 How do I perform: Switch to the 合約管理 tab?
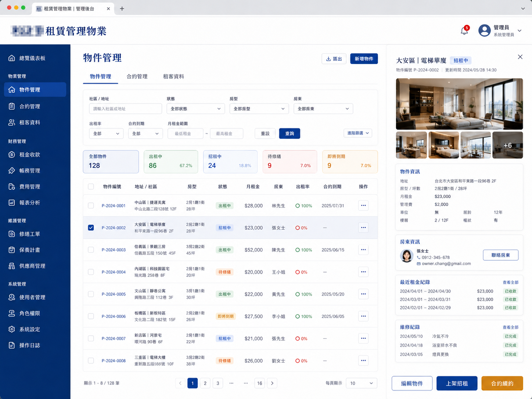point(137,76)
